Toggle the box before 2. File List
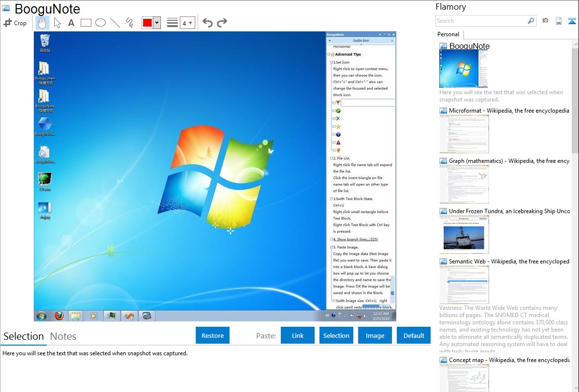 pos(331,158)
